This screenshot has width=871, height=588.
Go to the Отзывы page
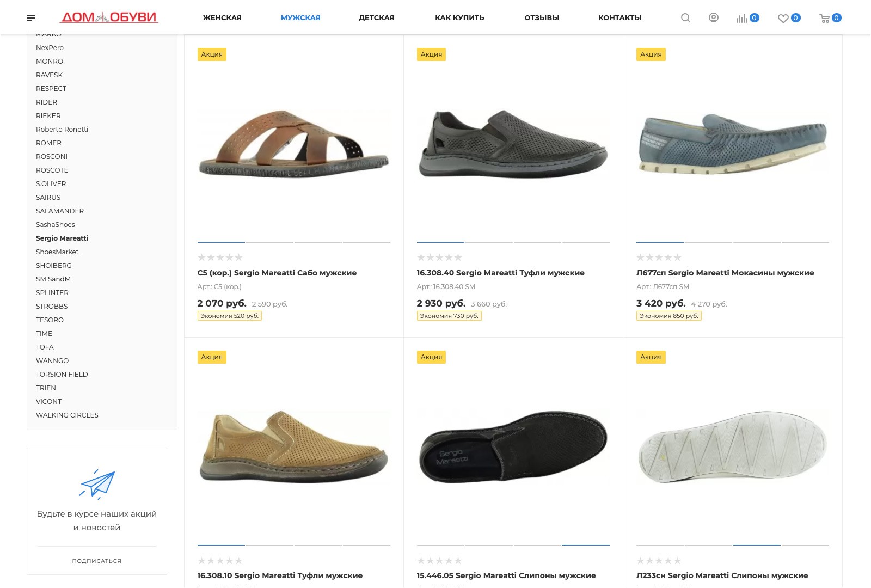(542, 18)
